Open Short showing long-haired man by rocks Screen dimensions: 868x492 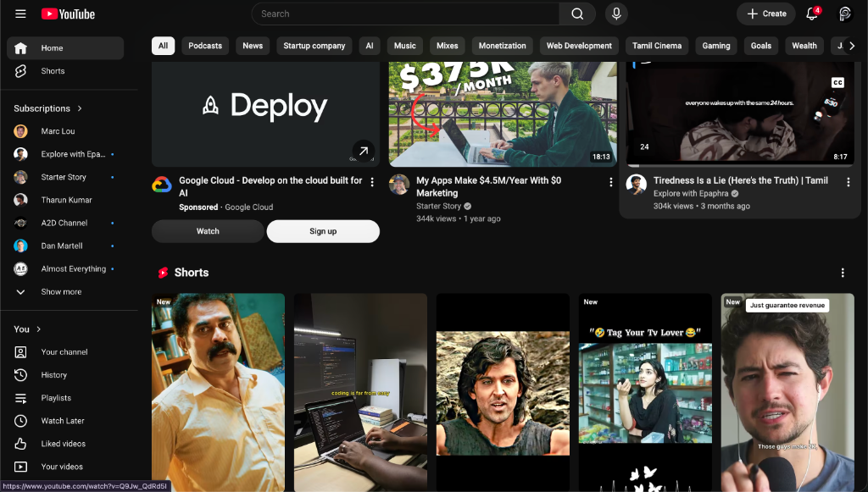503,392
